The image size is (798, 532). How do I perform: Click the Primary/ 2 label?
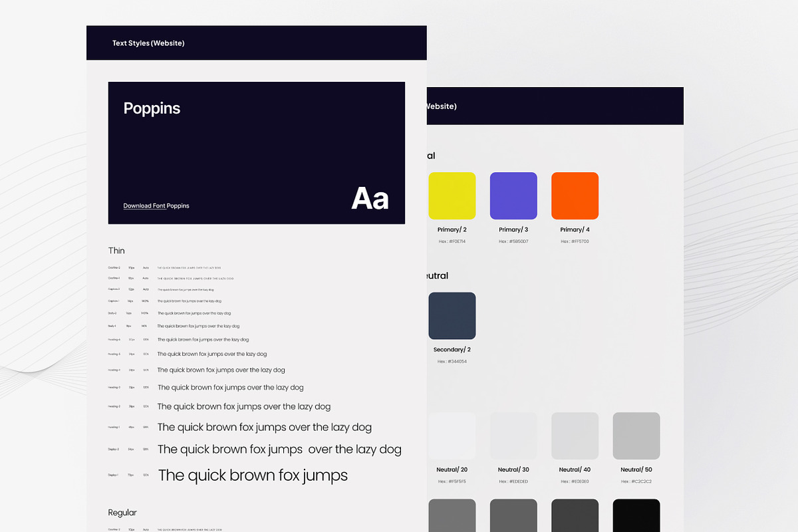452,229
